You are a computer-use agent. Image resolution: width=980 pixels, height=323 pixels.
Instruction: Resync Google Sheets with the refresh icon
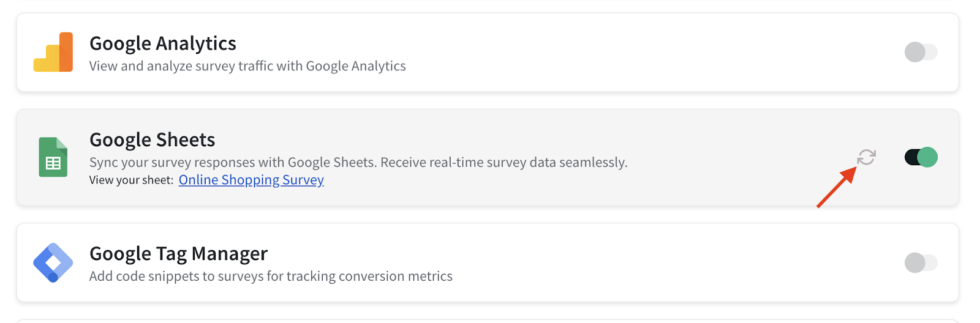[x=866, y=157]
